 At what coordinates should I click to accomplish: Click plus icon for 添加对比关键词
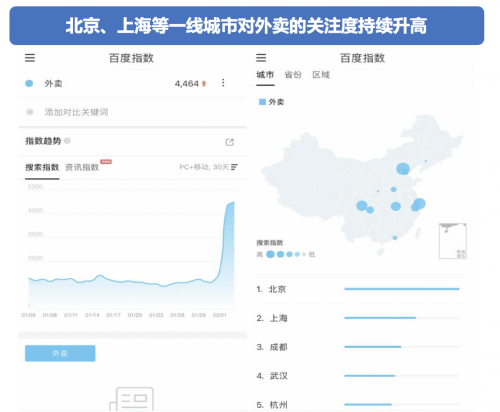point(30,112)
